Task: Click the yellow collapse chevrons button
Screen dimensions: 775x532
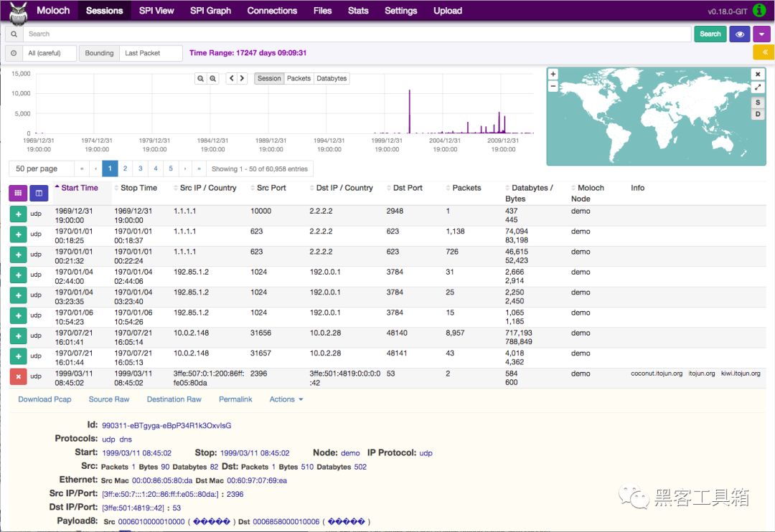Action: [762, 52]
